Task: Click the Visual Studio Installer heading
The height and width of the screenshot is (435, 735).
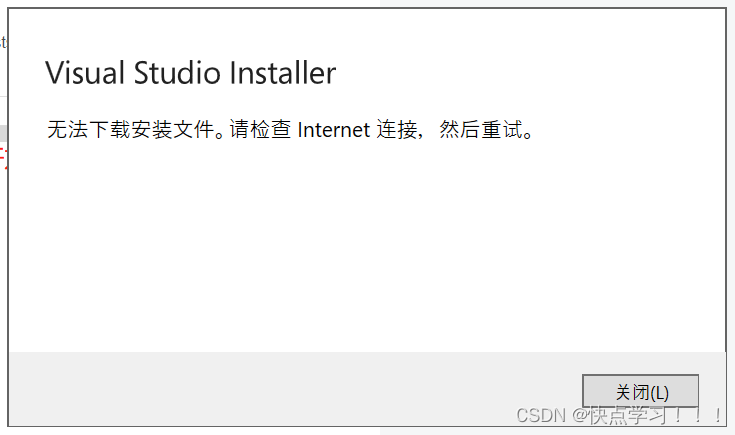Action: point(191,73)
